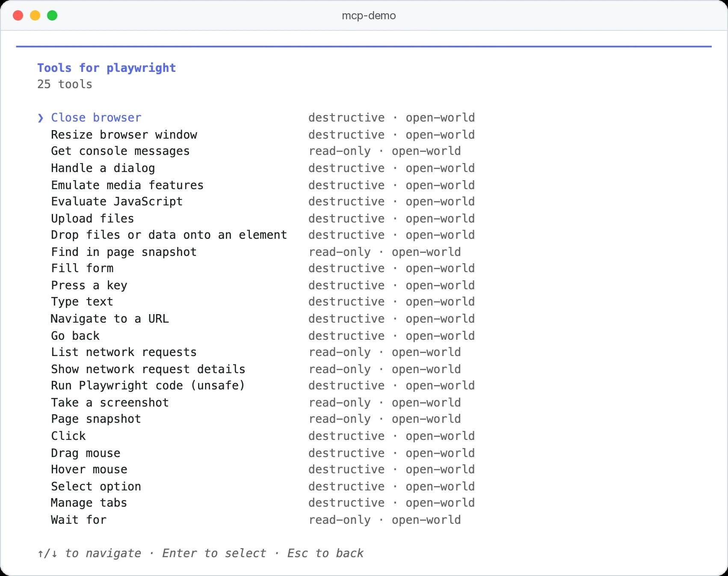Viewport: 728px width, 576px height.
Task: Open Find in page snapshot tool
Action: click(256, 252)
